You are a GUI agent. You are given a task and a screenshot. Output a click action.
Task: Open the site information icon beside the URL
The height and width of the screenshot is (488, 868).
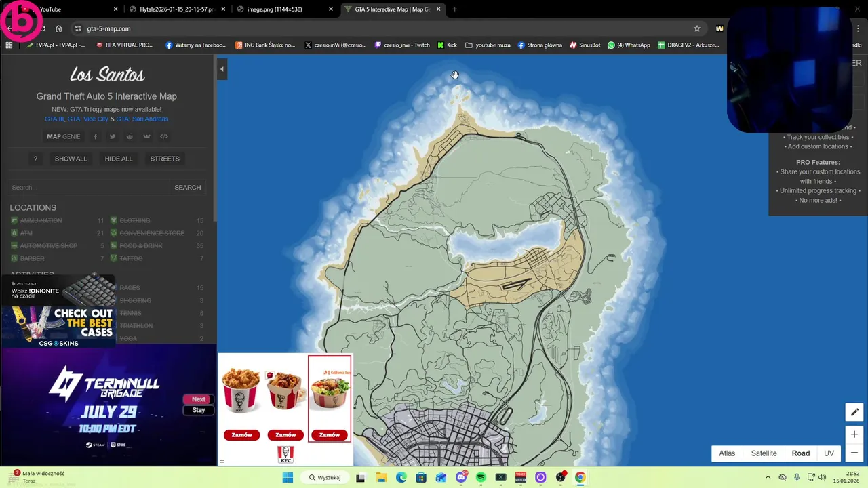coord(78,28)
